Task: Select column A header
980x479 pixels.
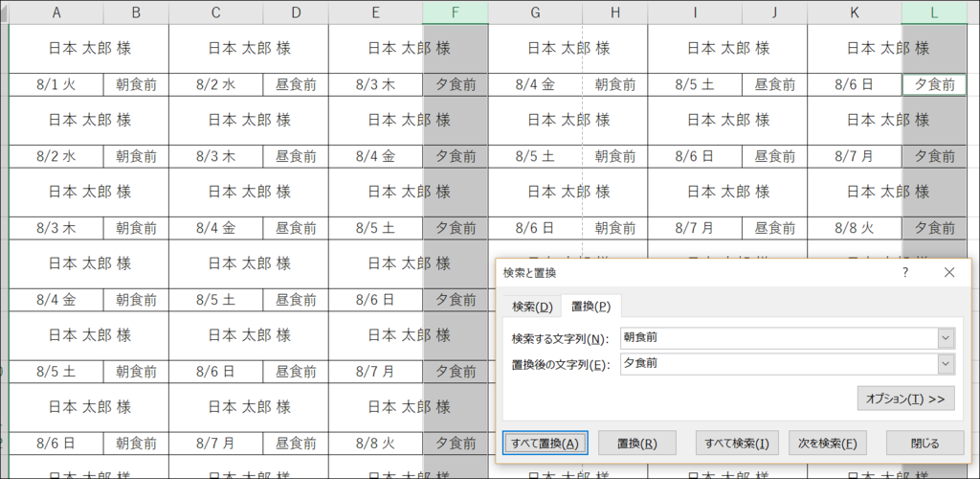Action: point(56,12)
